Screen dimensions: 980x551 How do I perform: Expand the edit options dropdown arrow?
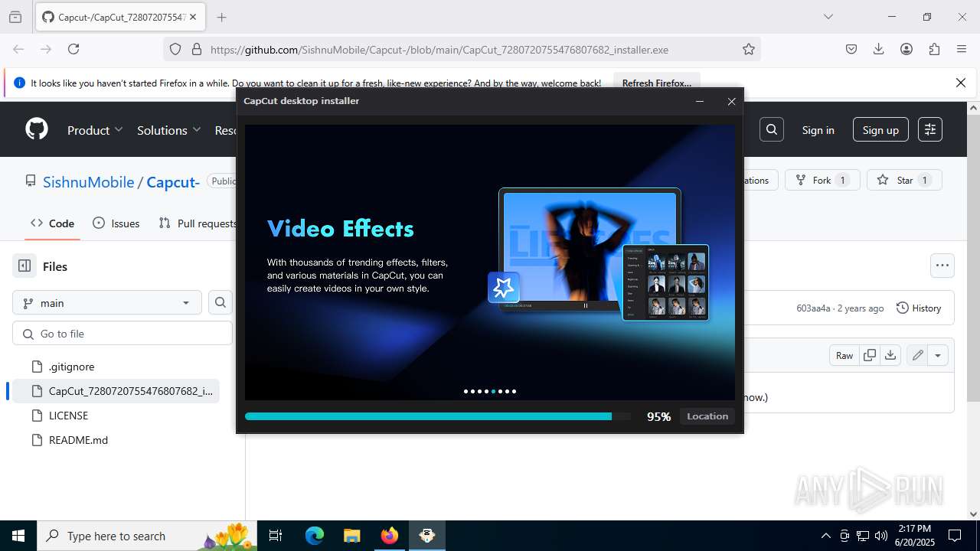click(938, 355)
